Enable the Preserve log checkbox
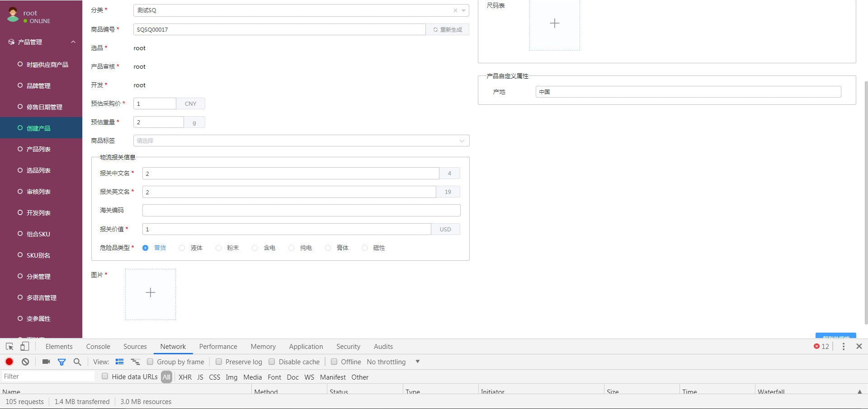 pos(219,362)
